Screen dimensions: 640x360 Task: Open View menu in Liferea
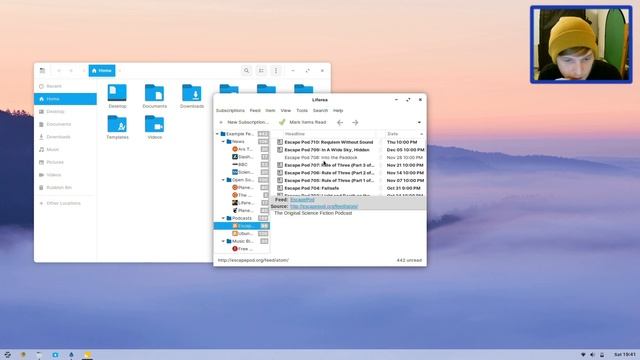coord(286,111)
